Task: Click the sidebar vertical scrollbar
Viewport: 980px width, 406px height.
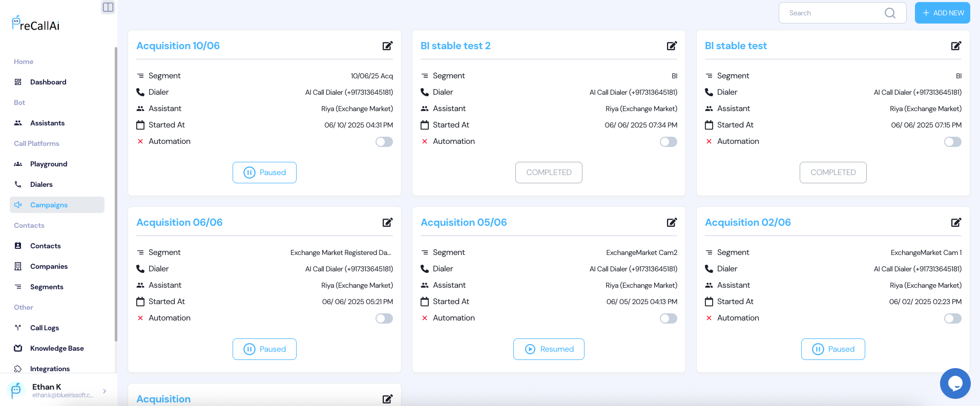Action: pyautogui.click(x=116, y=195)
